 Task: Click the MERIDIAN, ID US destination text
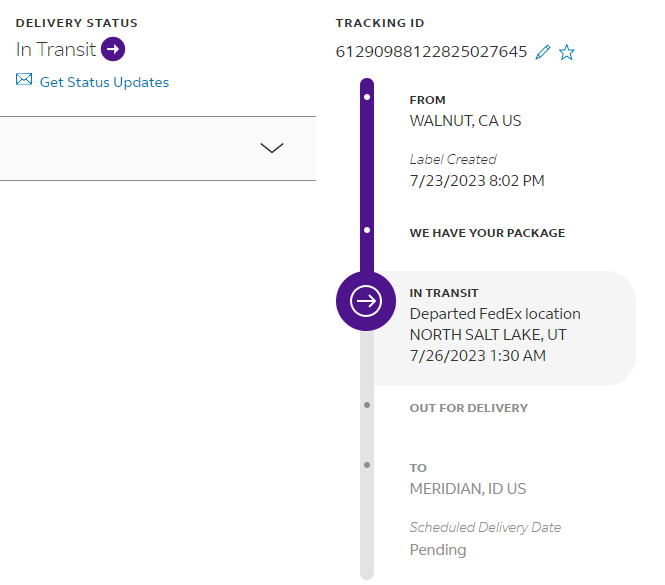pos(467,489)
